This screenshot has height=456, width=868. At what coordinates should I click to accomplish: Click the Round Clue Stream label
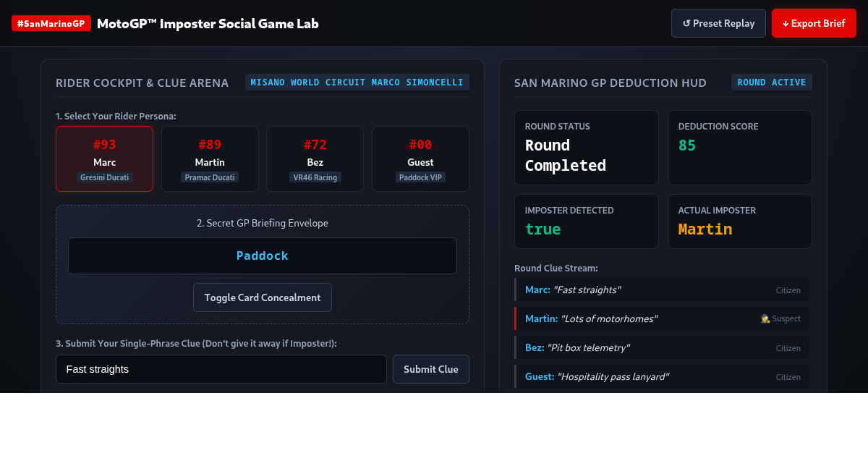556,268
